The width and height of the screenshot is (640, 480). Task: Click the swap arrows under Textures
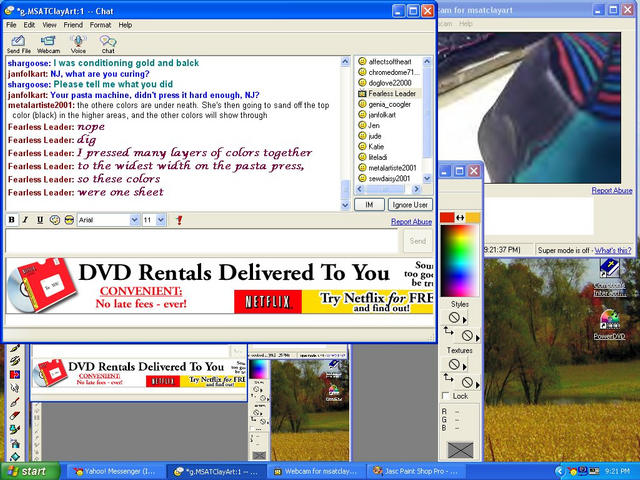coord(449,378)
